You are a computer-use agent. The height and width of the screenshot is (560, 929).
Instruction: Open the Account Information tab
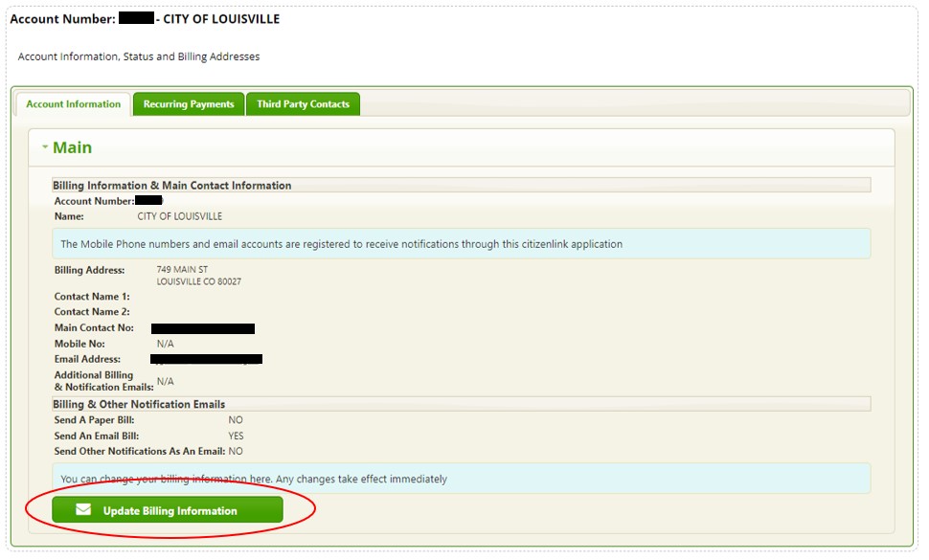tap(73, 104)
